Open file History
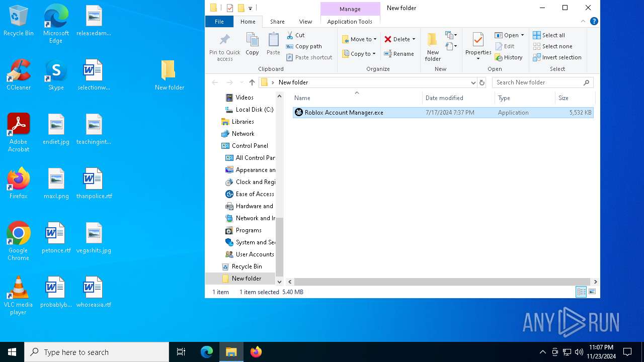 [x=509, y=57]
